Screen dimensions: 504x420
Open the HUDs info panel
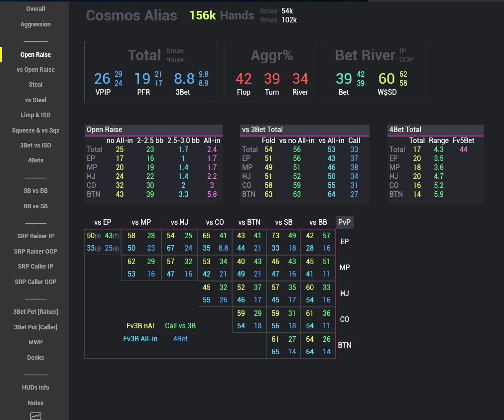[x=35, y=387]
